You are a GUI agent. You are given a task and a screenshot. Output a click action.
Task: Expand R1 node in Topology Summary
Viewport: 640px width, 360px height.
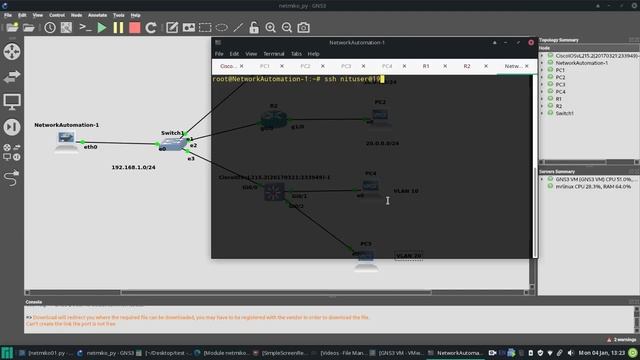[x=542, y=99]
